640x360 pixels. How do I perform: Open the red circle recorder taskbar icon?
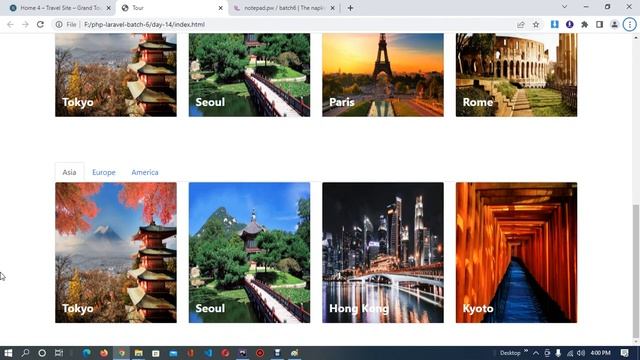[x=260, y=353]
